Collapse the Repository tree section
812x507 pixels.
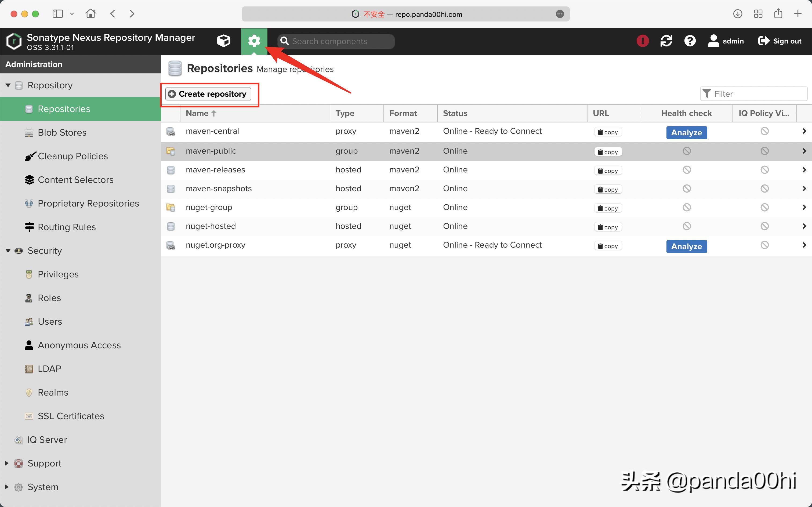coord(8,85)
